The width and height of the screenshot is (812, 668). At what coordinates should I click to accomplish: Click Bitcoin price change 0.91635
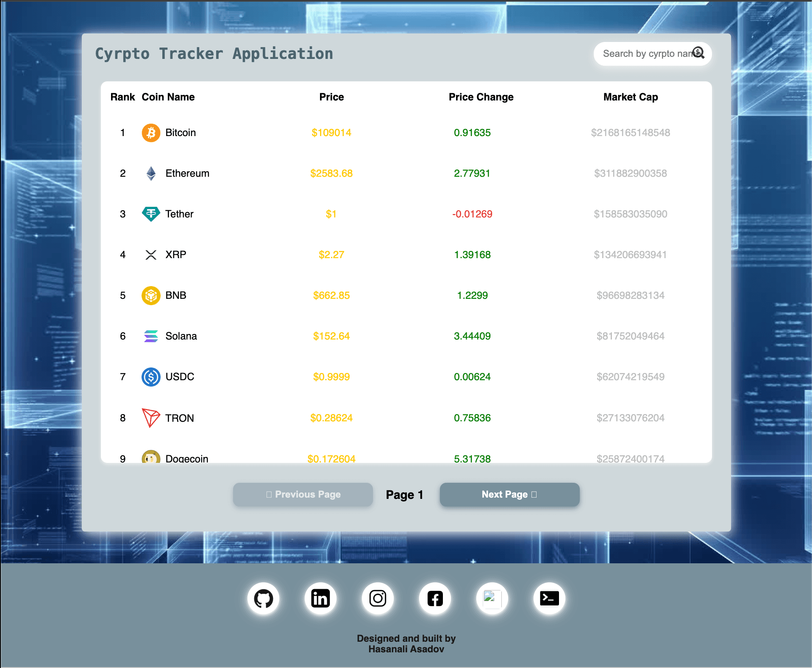[472, 133]
